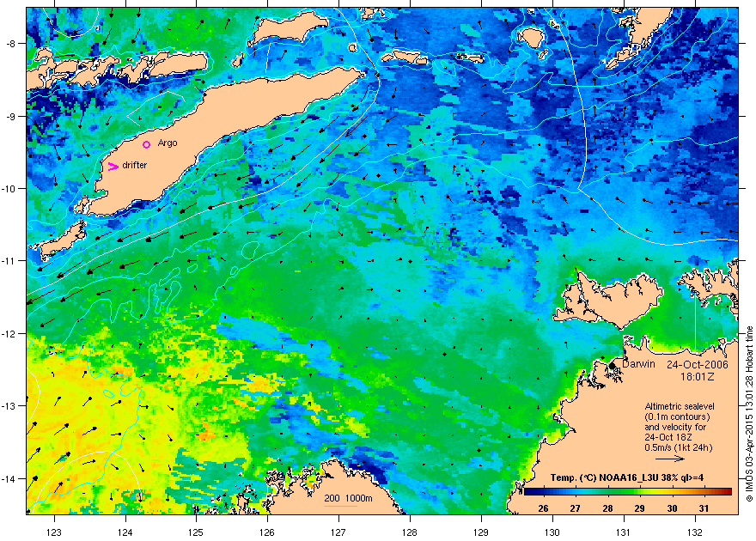Click the '(0.1m contours)' legend text
Screen dimensions: 756x541
(x=677, y=416)
